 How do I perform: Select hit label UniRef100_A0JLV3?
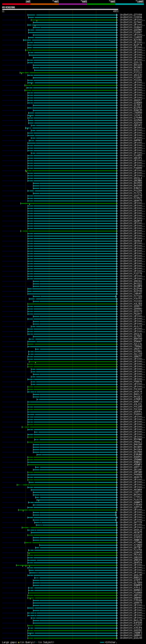pyautogui.click(x=131, y=326)
